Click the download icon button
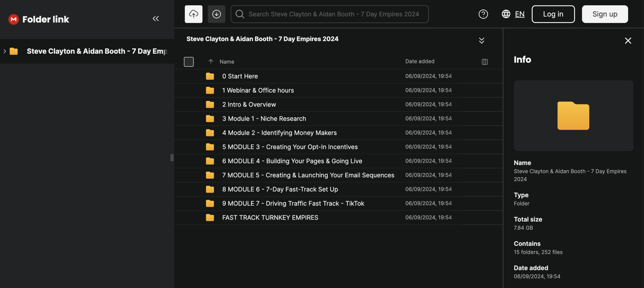 [x=216, y=14]
